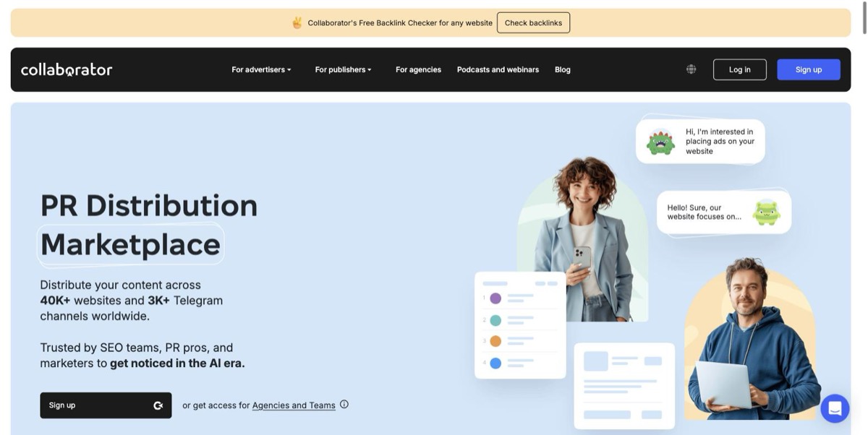Follow the Agencies and Teams link

[x=294, y=405]
